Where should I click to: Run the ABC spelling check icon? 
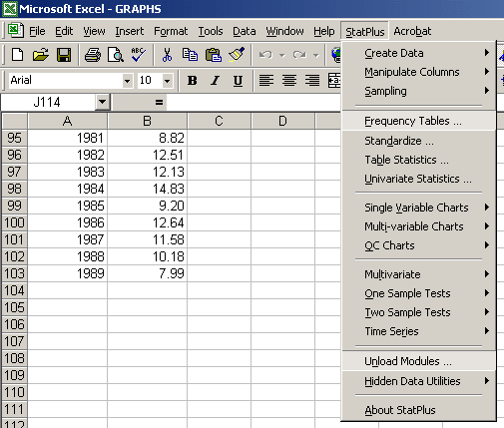pyautogui.click(x=138, y=55)
